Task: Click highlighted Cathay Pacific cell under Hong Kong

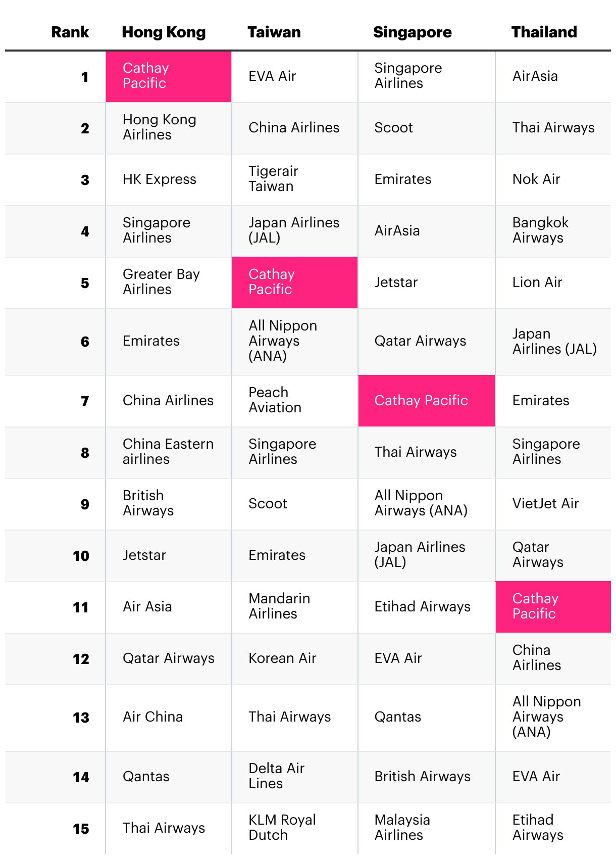Action: point(169,76)
